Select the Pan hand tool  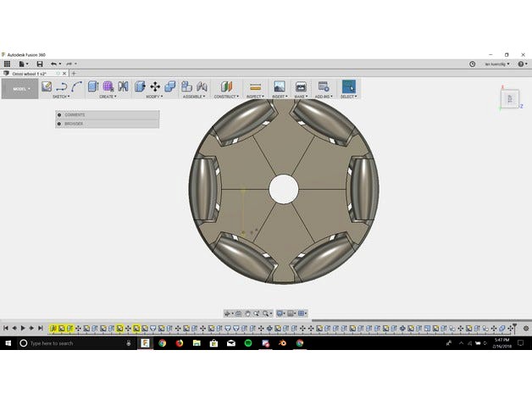coord(247,314)
